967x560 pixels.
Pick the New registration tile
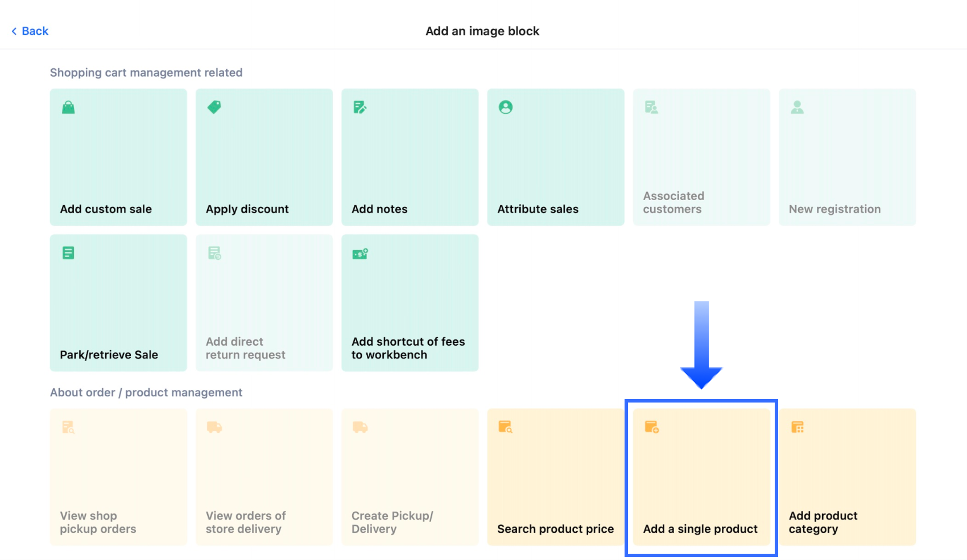(x=847, y=157)
